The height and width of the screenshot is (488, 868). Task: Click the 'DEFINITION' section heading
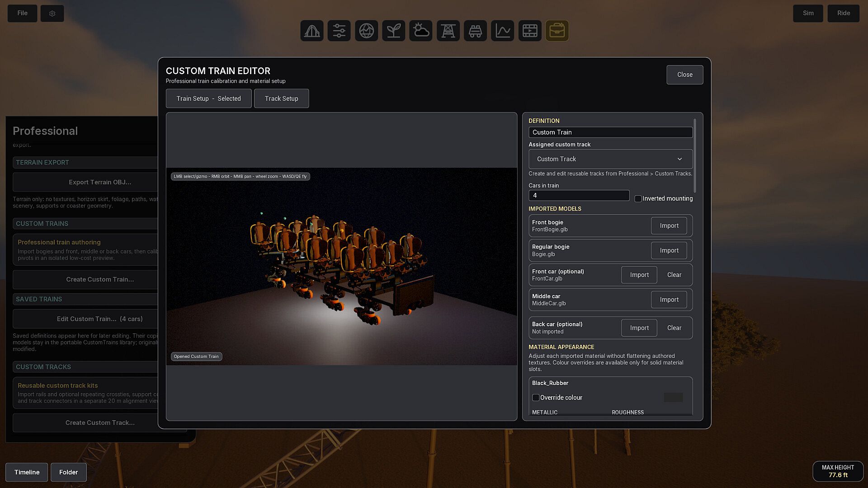[x=544, y=121]
